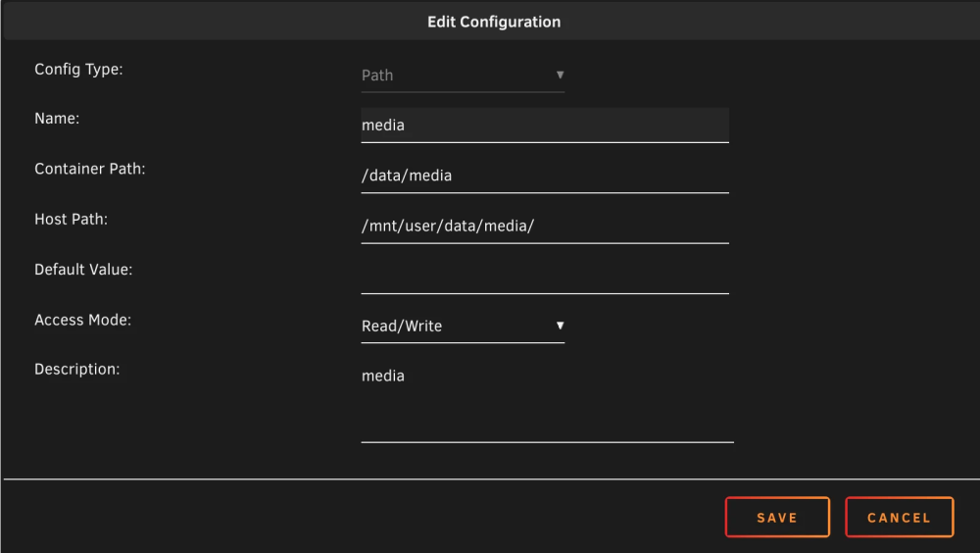Click the empty Default Value field

point(545,276)
